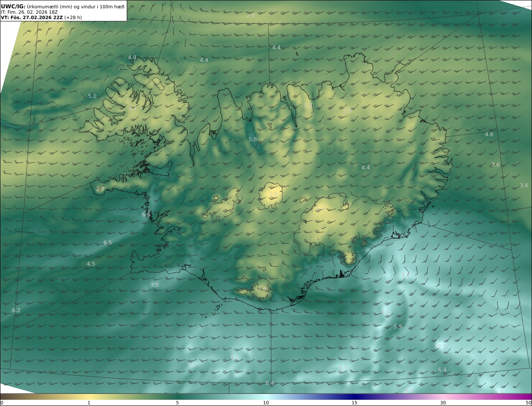This screenshot has height=406, width=532.
Task: Click the colour scale tick label 50
Action: 528,403
